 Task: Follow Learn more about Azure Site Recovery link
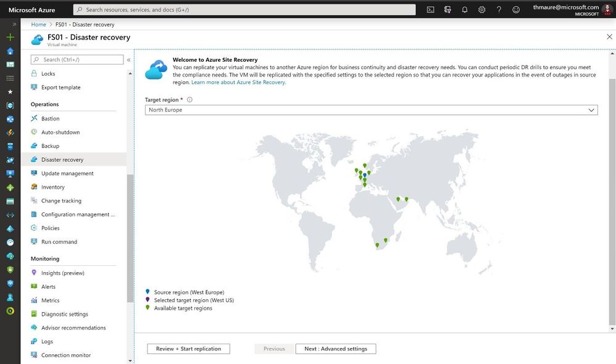point(238,83)
